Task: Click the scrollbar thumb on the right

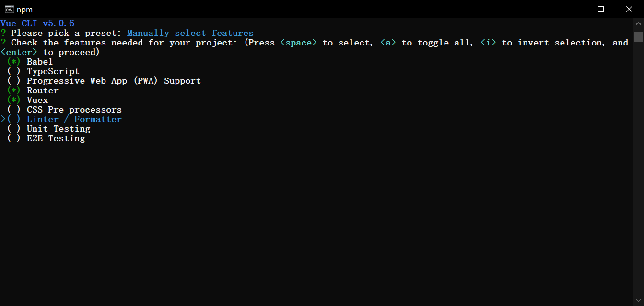Action: click(x=639, y=37)
